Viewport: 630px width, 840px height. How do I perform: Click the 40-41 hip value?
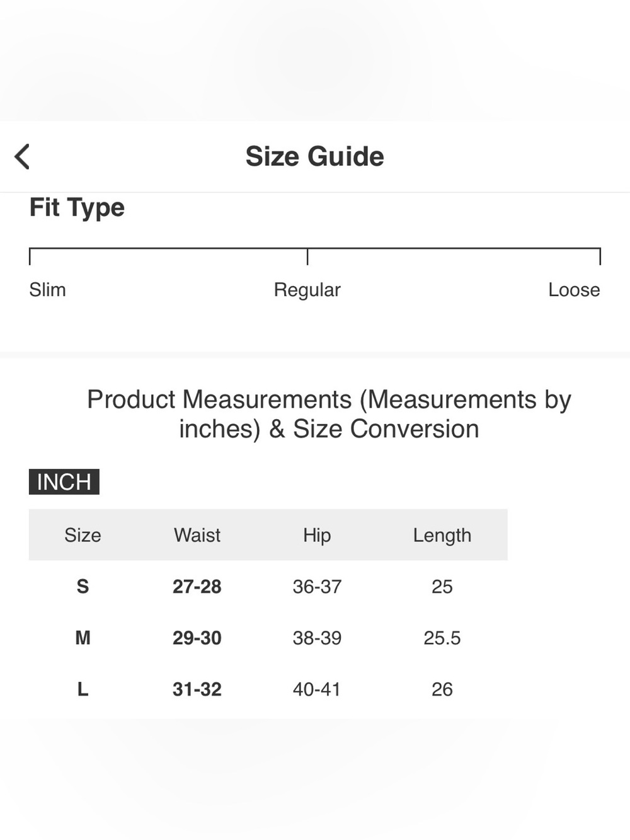coord(317,689)
